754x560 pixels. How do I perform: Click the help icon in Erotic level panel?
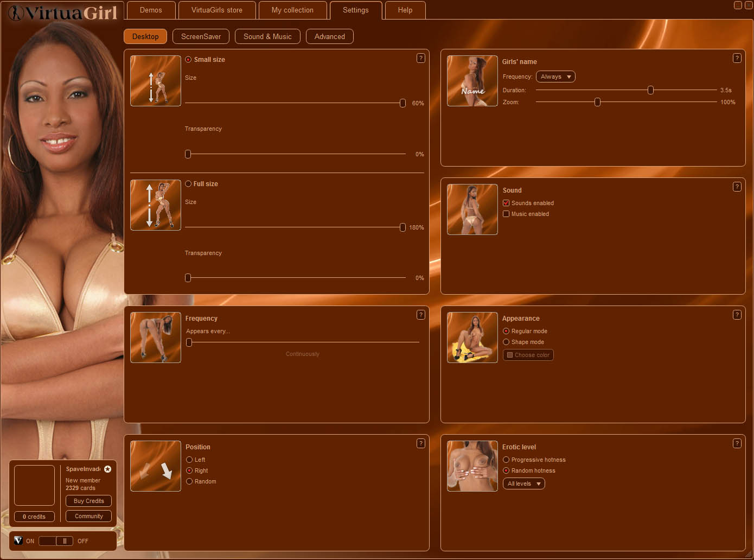pos(737,443)
